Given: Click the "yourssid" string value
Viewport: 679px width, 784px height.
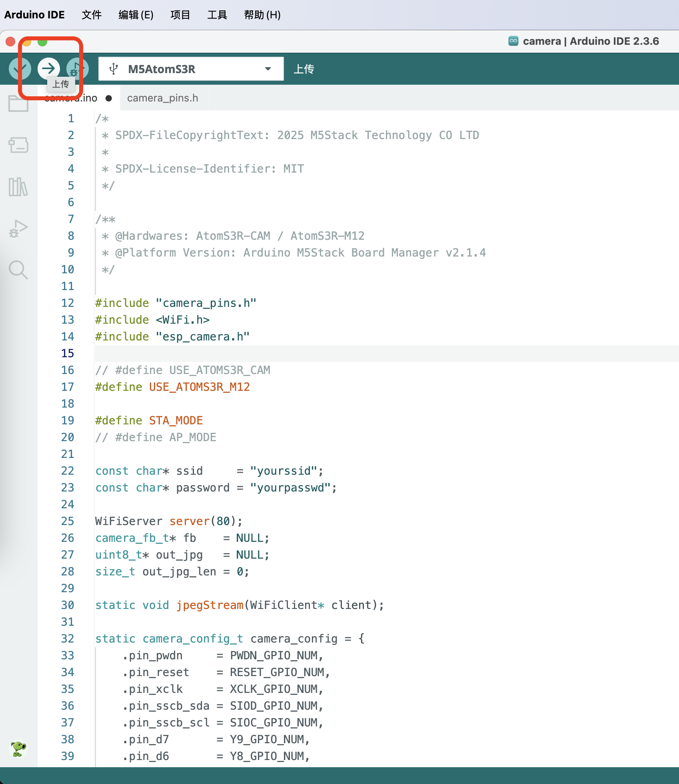Looking at the screenshot, I should click(284, 471).
